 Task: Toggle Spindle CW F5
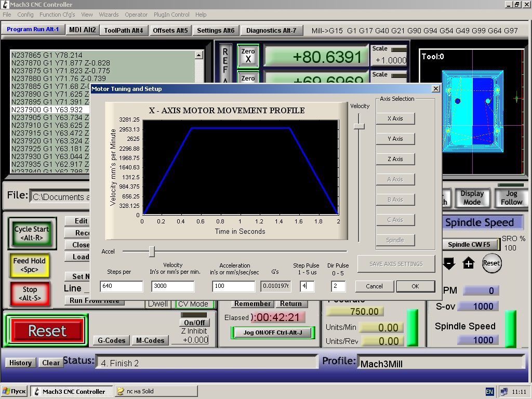click(470, 245)
